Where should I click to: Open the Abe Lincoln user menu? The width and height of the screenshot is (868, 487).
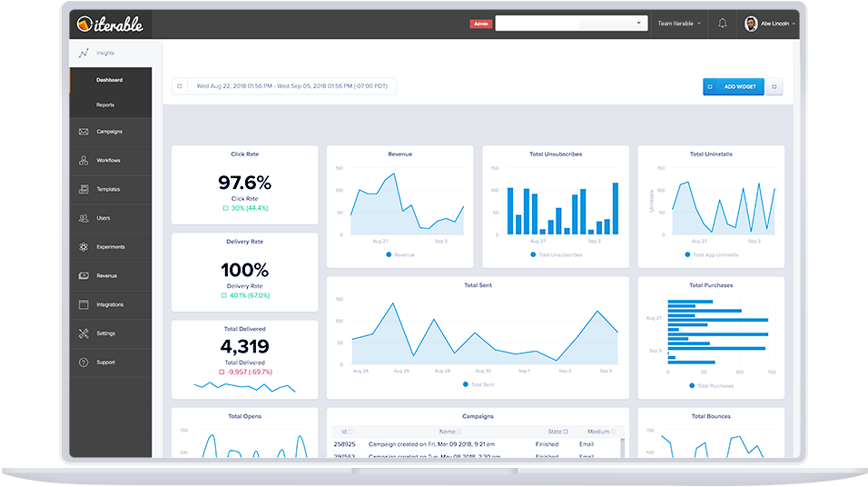point(771,24)
